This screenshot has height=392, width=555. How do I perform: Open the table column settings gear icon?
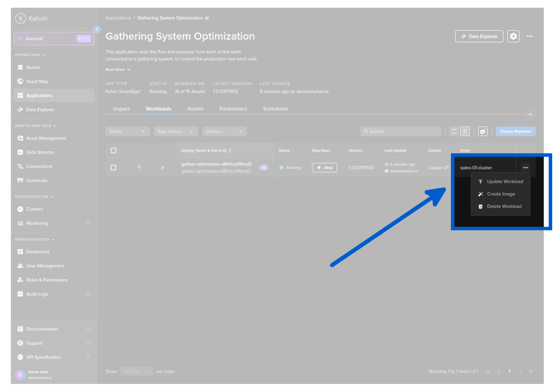(x=482, y=132)
